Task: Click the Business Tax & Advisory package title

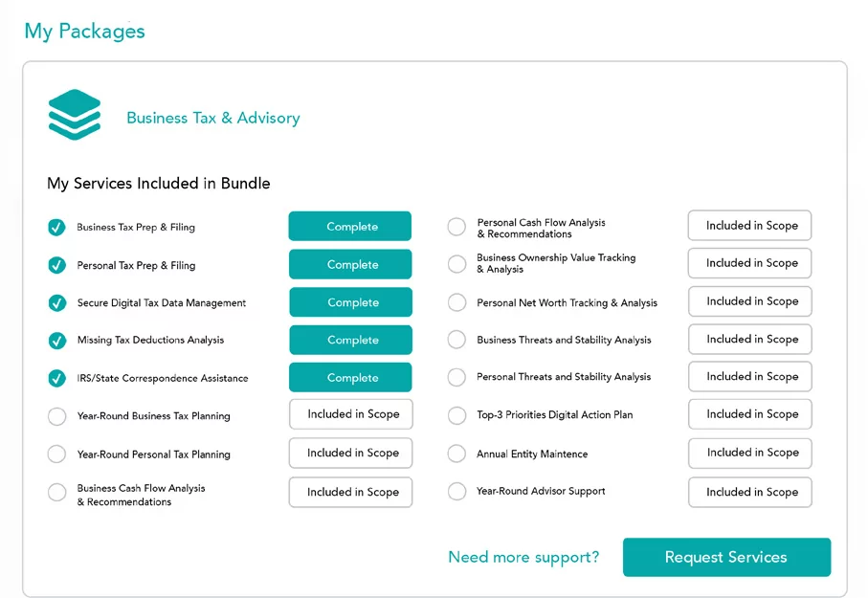Action: pos(213,118)
